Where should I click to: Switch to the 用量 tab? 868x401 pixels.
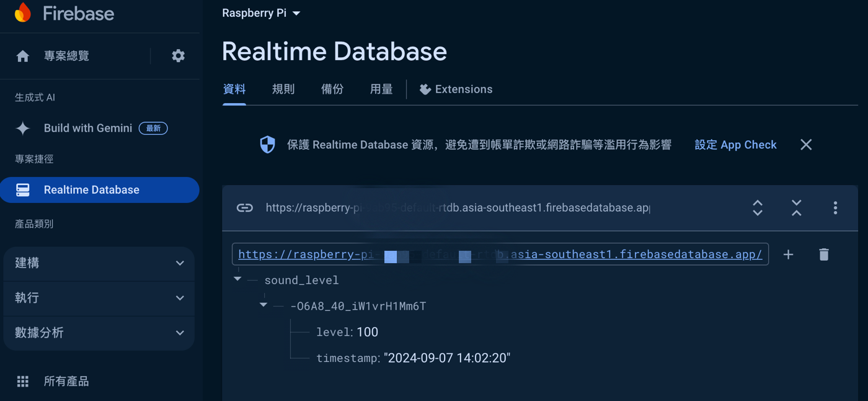tap(381, 89)
